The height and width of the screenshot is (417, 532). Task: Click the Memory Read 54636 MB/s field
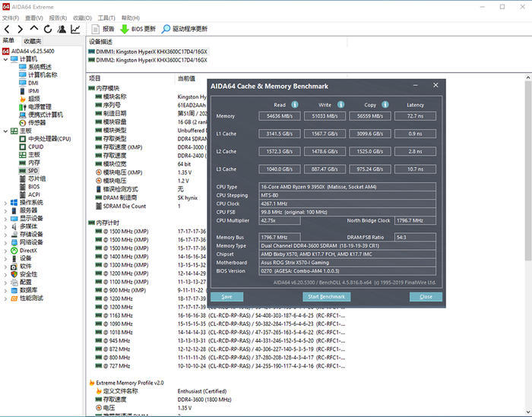pyautogui.click(x=280, y=116)
